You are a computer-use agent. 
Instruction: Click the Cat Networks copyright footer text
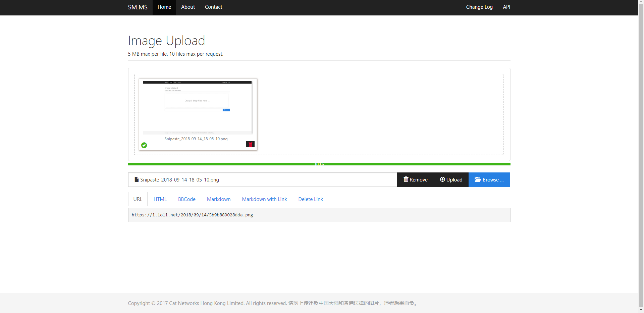(x=273, y=303)
